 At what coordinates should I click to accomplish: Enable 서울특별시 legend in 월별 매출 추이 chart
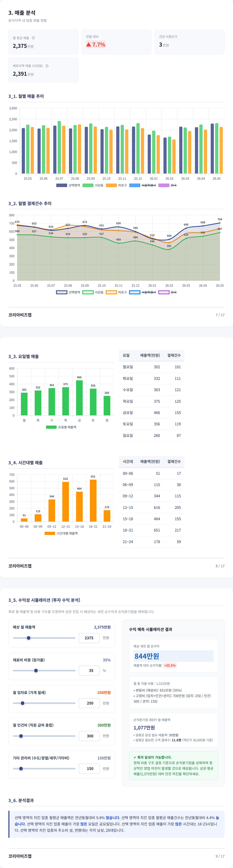[143, 185]
